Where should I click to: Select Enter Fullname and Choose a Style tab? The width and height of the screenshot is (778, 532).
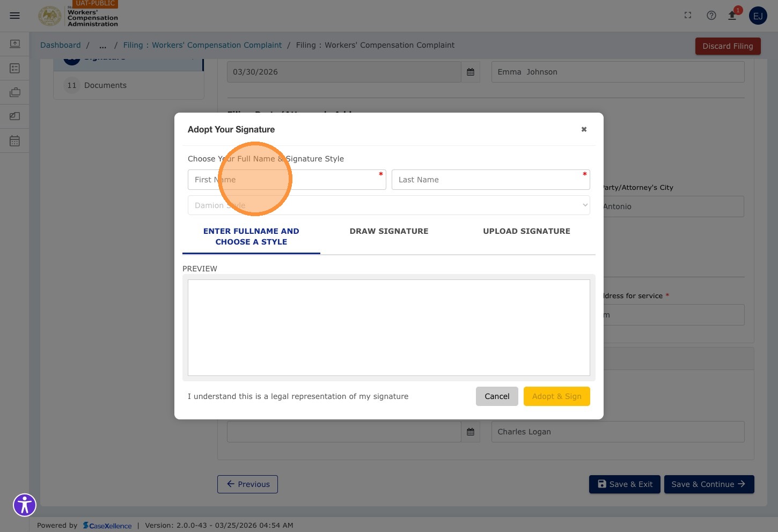click(x=251, y=237)
